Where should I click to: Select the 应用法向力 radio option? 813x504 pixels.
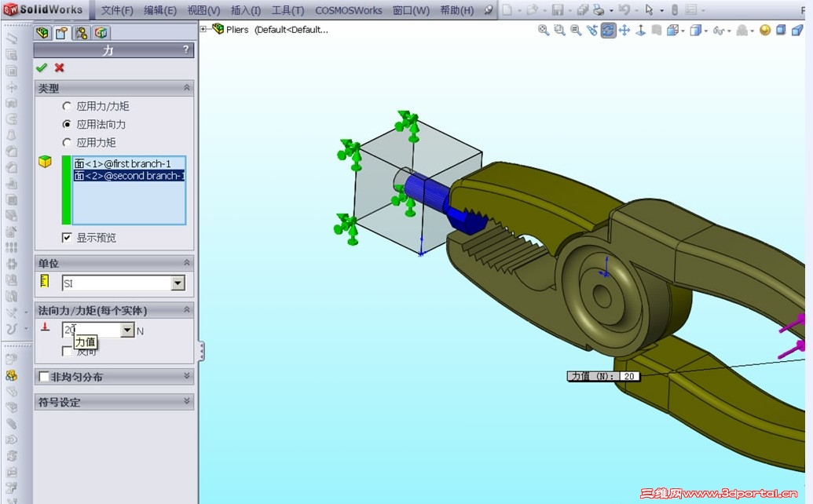pyautogui.click(x=66, y=124)
